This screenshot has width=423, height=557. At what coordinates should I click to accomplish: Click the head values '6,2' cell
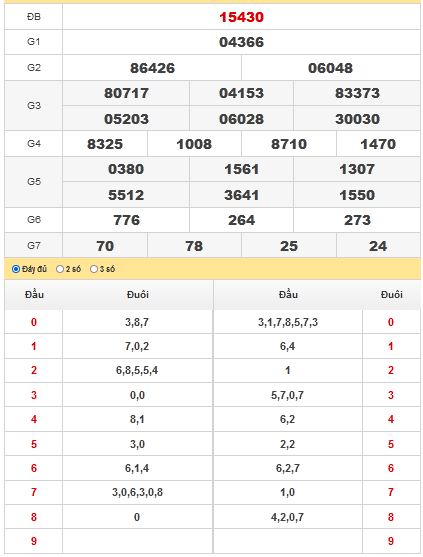pos(288,419)
